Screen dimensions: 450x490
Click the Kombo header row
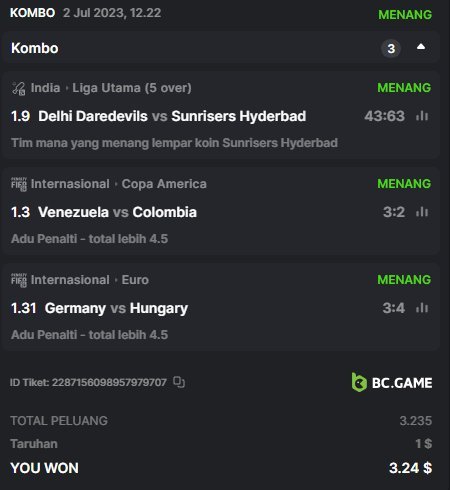[x=220, y=48]
